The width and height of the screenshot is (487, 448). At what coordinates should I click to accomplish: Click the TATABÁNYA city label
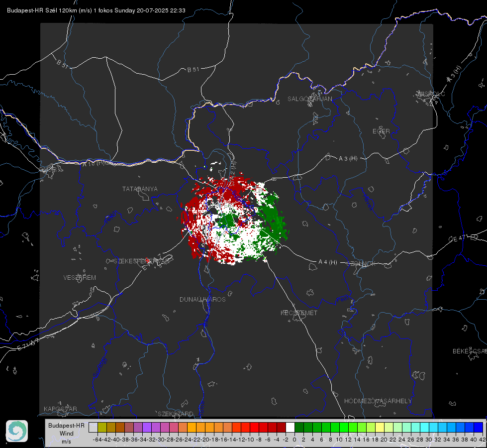tap(140, 189)
